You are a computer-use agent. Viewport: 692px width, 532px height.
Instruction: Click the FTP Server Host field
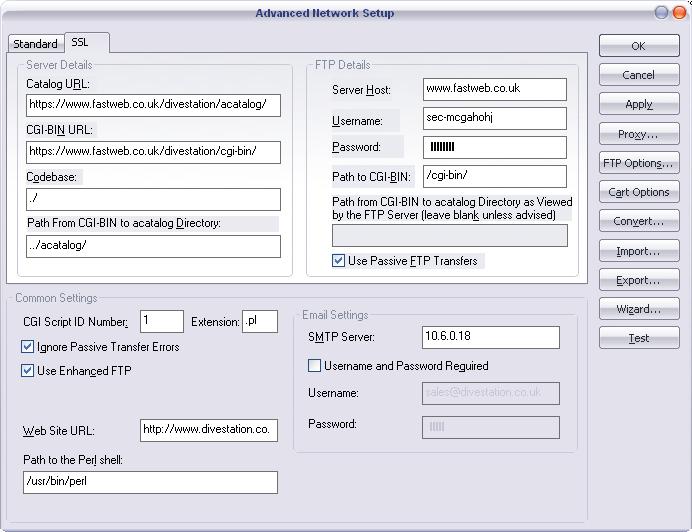coord(494,89)
